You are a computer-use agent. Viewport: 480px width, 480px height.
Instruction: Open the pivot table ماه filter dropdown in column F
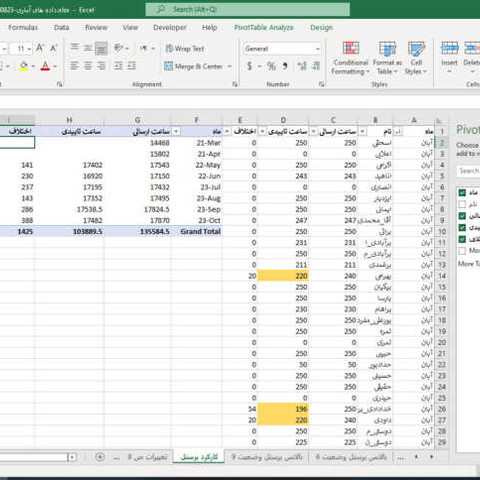[176, 131]
